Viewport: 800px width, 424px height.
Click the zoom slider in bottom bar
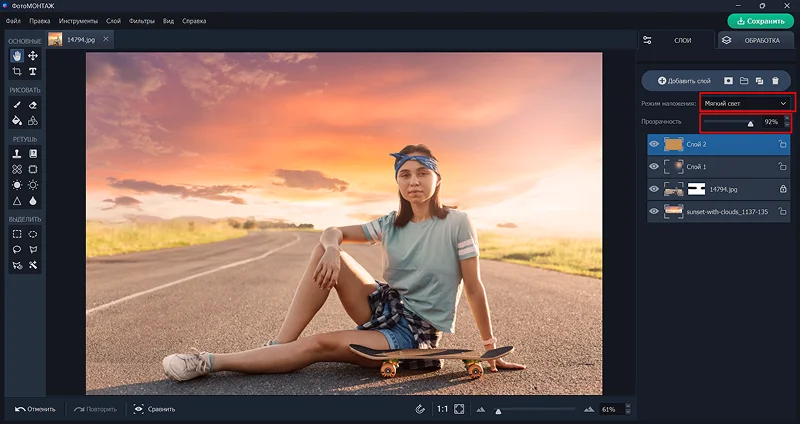click(536, 410)
